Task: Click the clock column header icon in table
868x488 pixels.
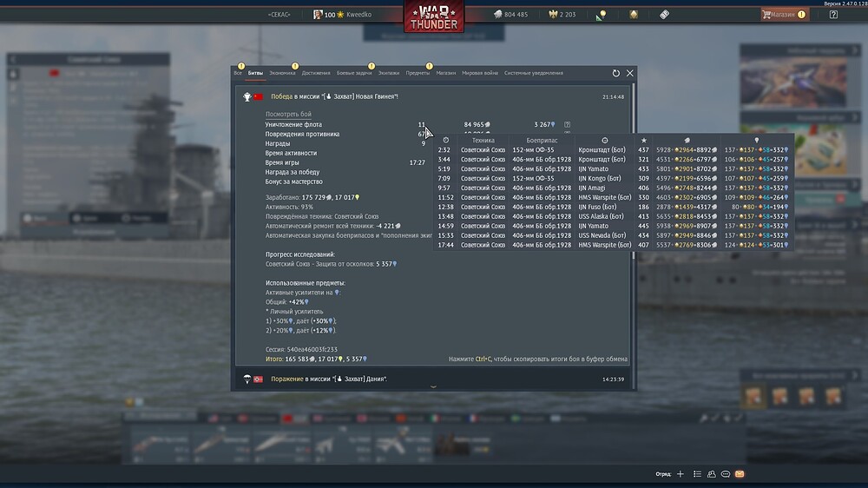Action: 445,141
